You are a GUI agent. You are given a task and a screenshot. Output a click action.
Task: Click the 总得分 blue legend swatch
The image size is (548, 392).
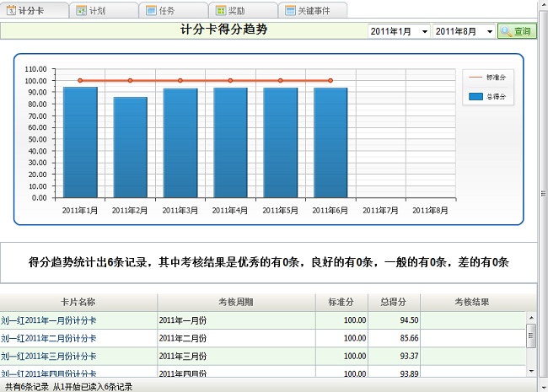point(475,96)
